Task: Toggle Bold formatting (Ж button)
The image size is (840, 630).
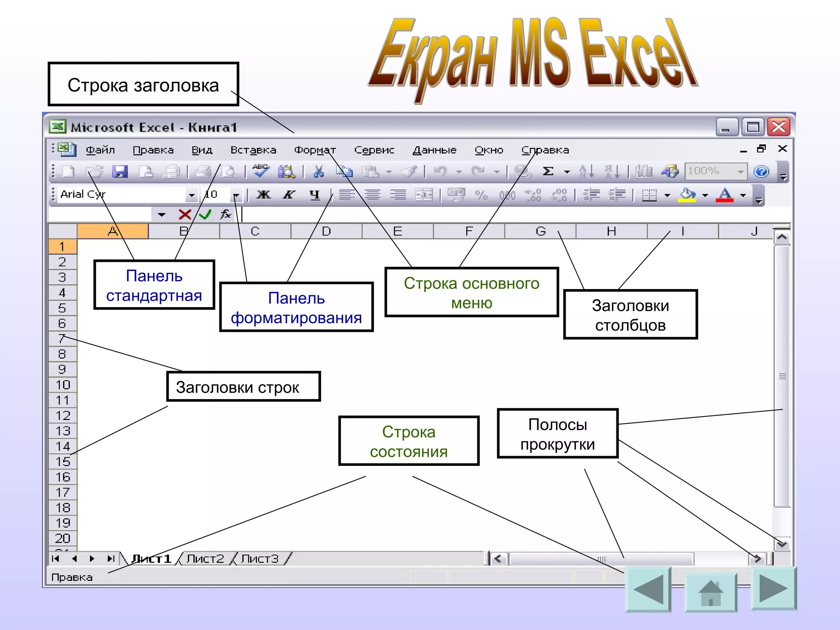Action: [x=263, y=194]
